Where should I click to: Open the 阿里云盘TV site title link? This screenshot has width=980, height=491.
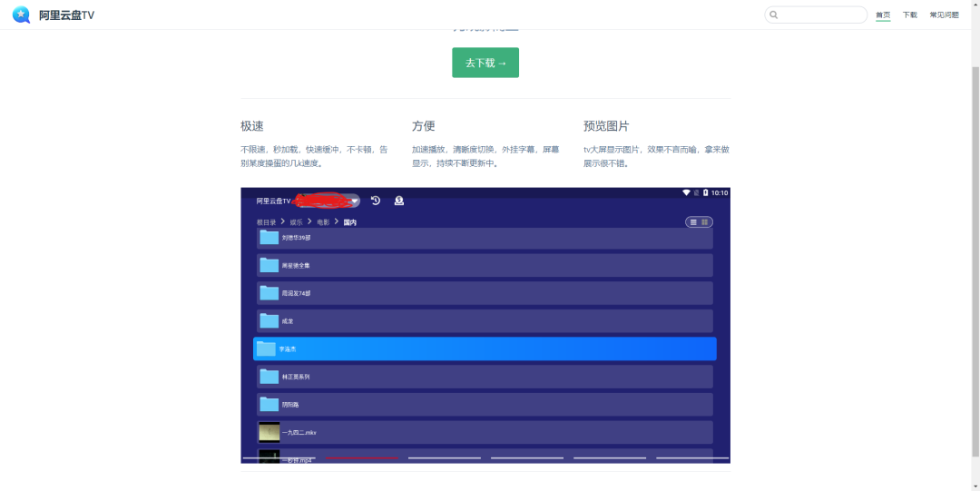[66, 15]
